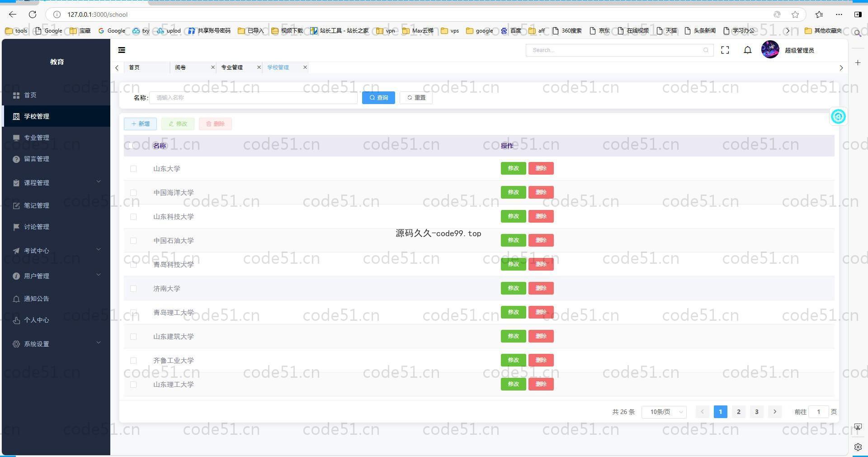
Task: Delete the 中国海洋大学 row
Action: tap(541, 192)
